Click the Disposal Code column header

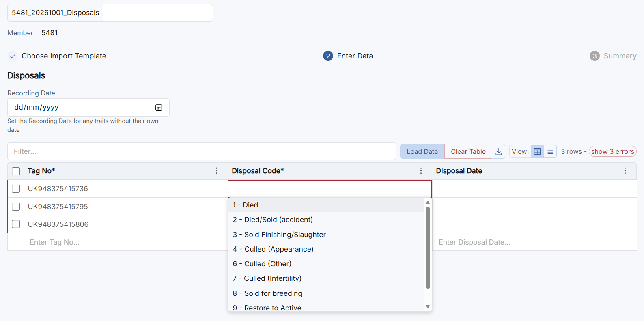(x=258, y=171)
